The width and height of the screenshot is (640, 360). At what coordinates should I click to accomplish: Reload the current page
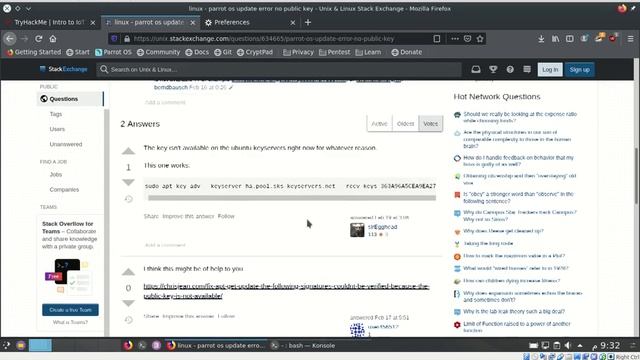click(38, 39)
